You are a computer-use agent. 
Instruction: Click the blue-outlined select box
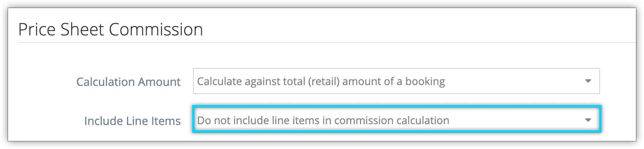point(396,120)
